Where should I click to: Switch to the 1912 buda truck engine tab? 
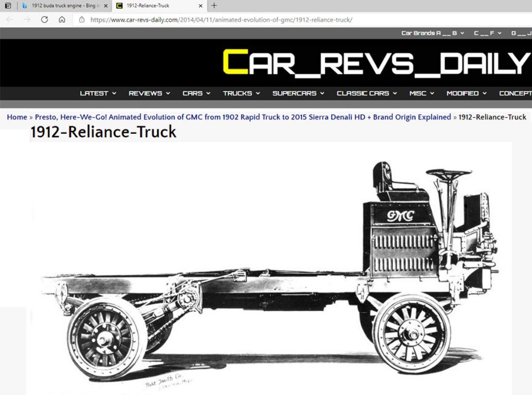click(x=62, y=6)
